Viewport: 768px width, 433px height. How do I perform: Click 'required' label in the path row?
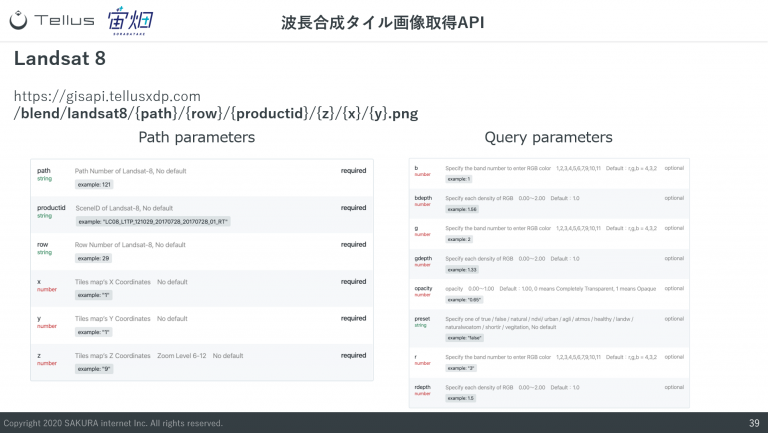[x=353, y=170]
